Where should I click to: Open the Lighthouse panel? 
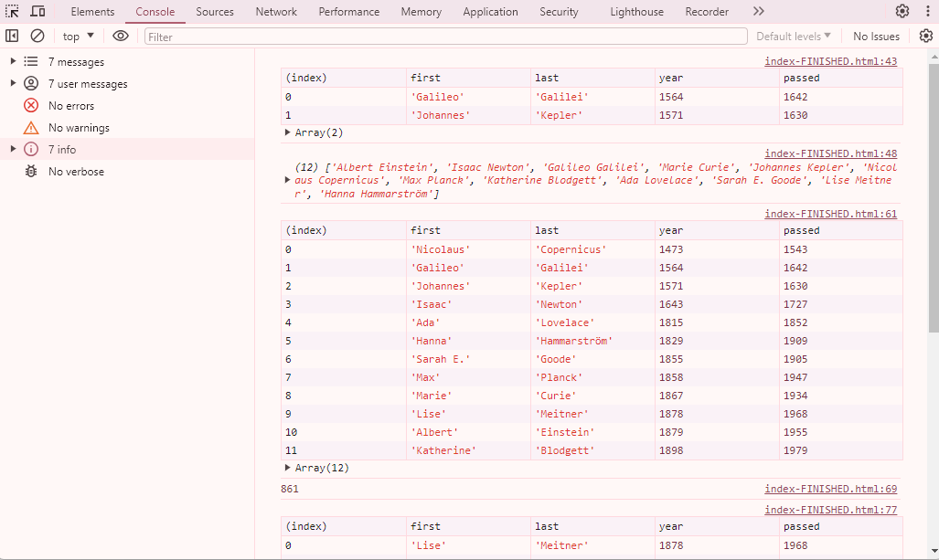[636, 11]
